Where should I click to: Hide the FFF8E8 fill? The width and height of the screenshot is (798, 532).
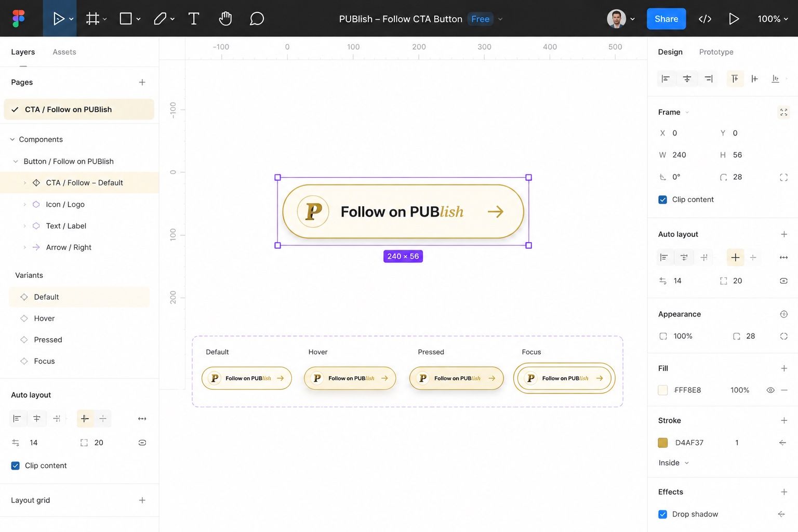coord(770,390)
